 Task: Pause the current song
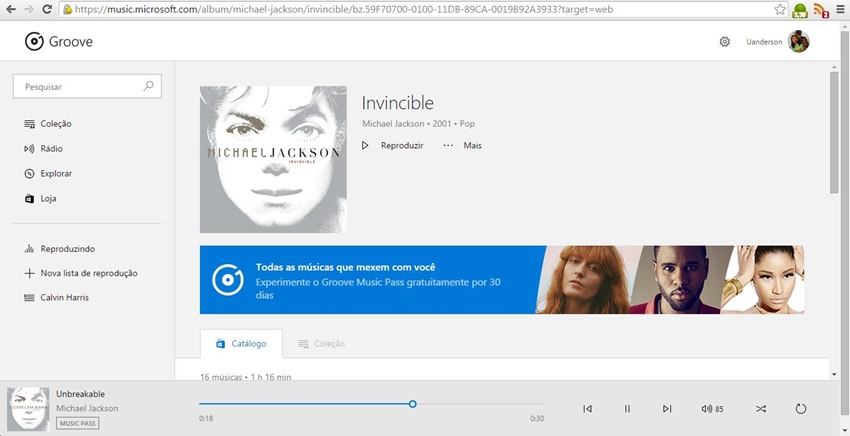coord(627,409)
